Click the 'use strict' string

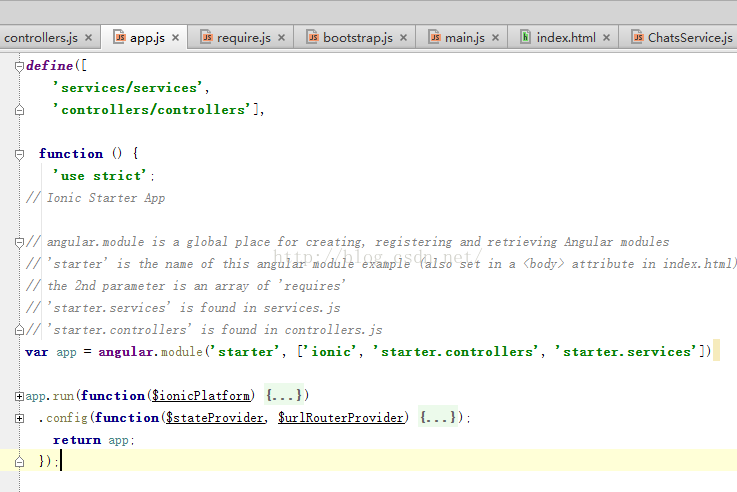point(100,176)
